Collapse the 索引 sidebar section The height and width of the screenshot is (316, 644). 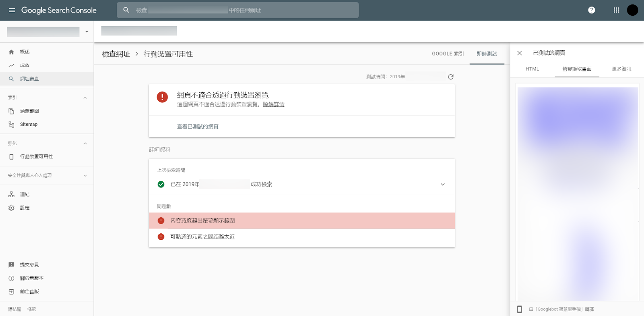click(x=85, y=98)
